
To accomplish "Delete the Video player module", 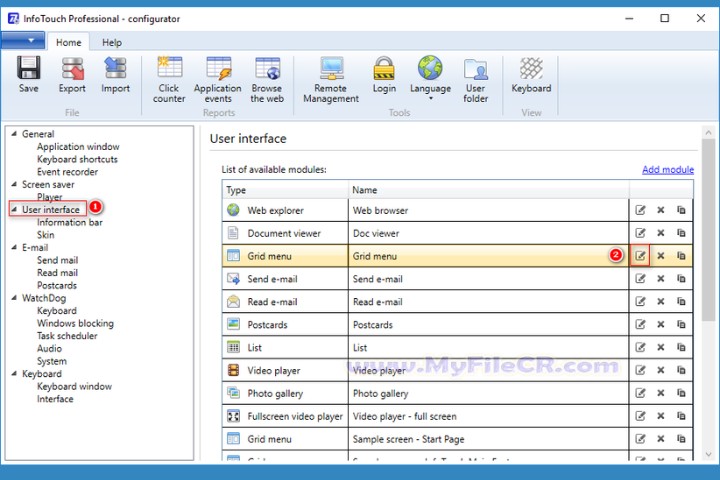I will [x=661, y=370].
